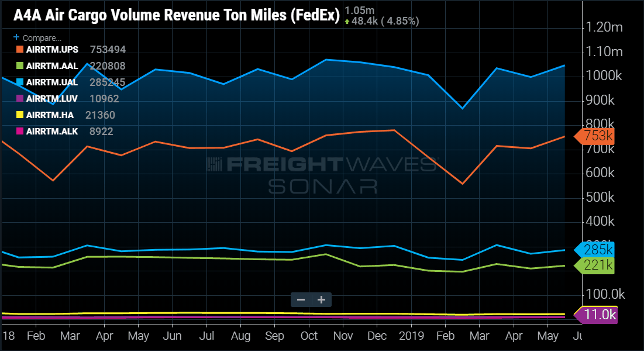Click the 1.10m y-axis label
The height and width of the screenshot is (359, 644).
coord(604,52)
